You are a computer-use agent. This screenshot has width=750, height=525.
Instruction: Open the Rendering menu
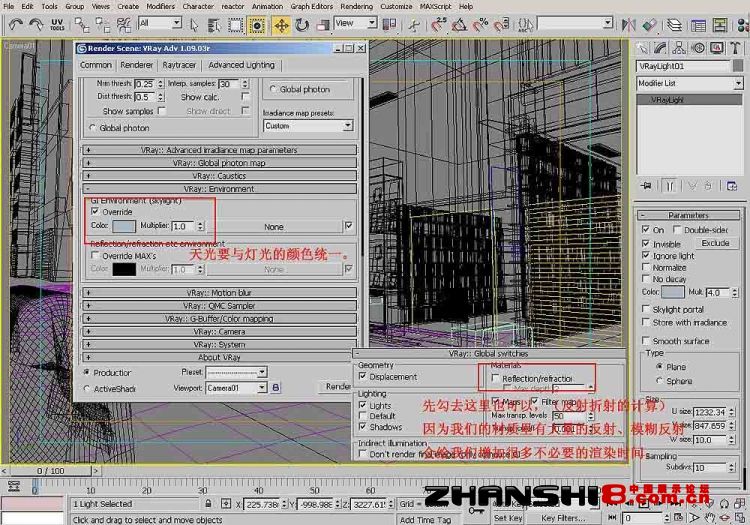356,6
